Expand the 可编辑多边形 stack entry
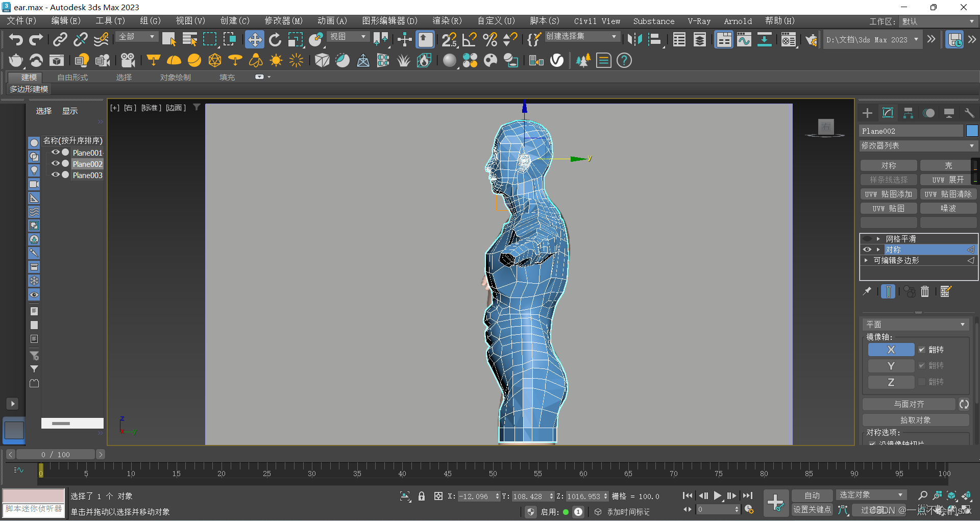Image resolution: width=980 pixels, height=521 pixels. [x=866, y=260]
